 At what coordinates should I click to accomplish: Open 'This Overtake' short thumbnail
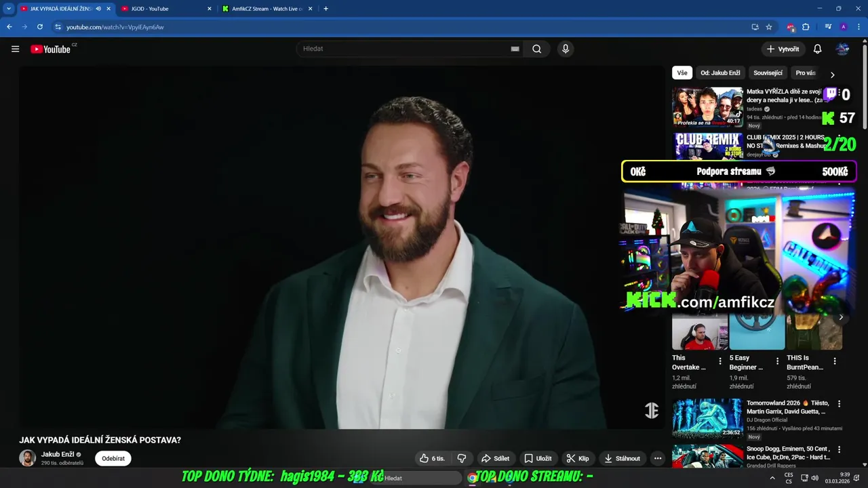click(699, 332)
